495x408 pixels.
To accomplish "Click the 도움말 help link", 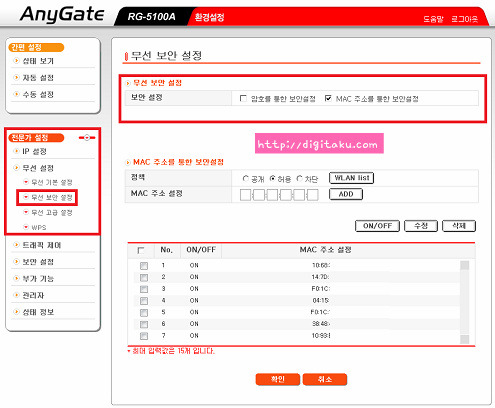I will click(x=433, y=19).
